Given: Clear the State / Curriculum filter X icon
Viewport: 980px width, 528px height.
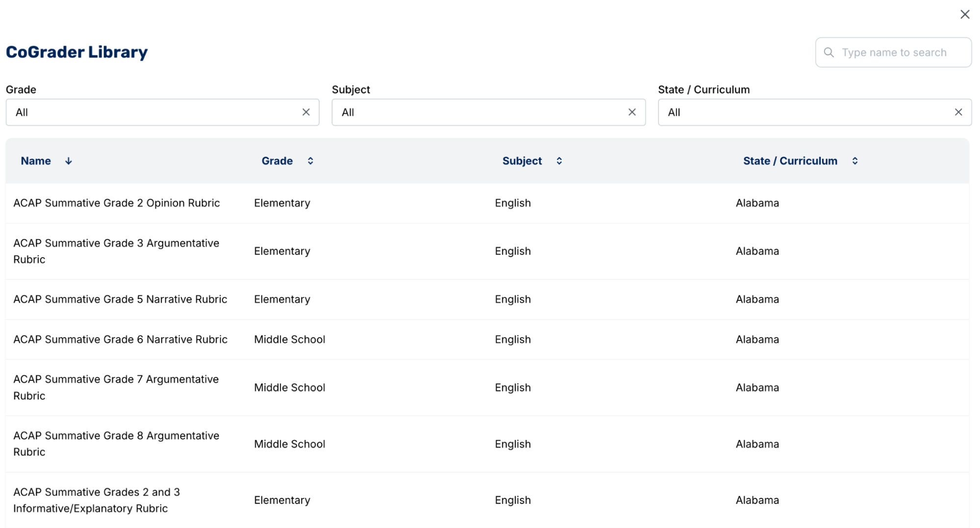Looking at the screenshot, I should [958, 112].
